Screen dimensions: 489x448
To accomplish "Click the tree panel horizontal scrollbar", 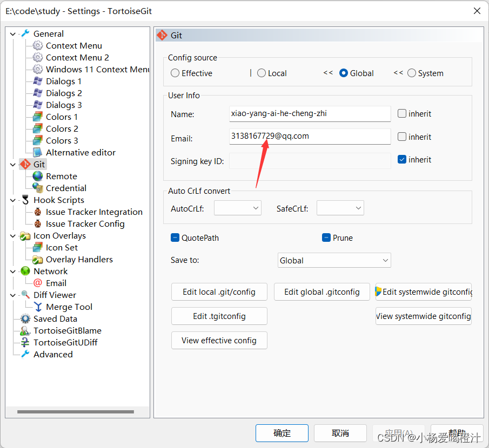I will point(76,411).
